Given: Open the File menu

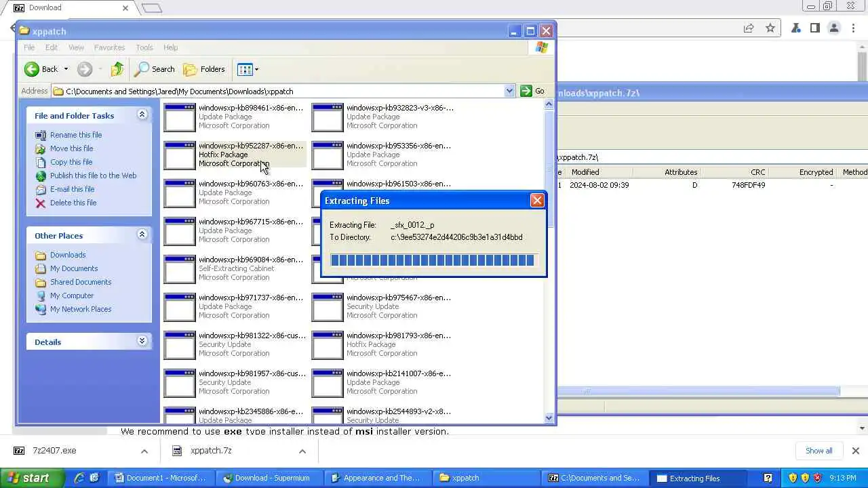Looking at the screenshot, I should [29, 47].
